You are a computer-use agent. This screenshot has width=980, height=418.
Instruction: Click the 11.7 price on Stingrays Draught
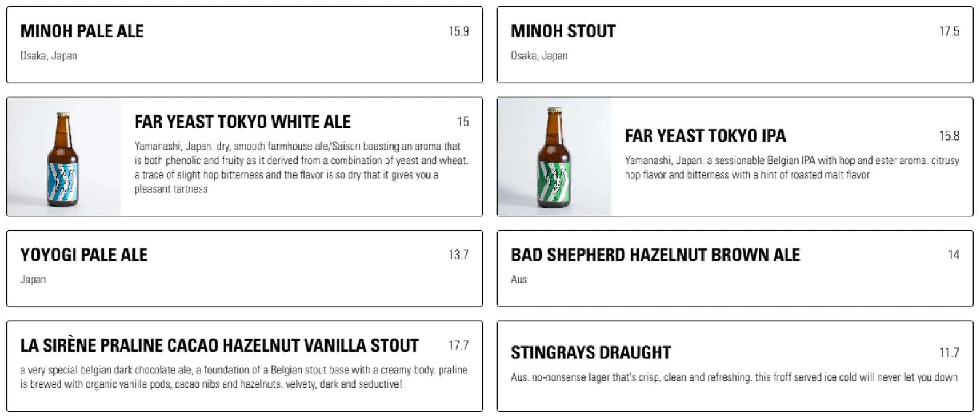coord(949,352)
